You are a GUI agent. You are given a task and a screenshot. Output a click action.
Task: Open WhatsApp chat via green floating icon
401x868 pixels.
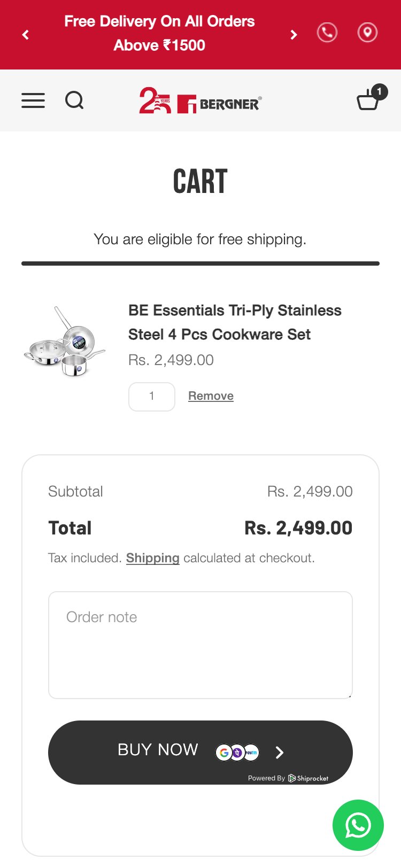click(358, 826)
